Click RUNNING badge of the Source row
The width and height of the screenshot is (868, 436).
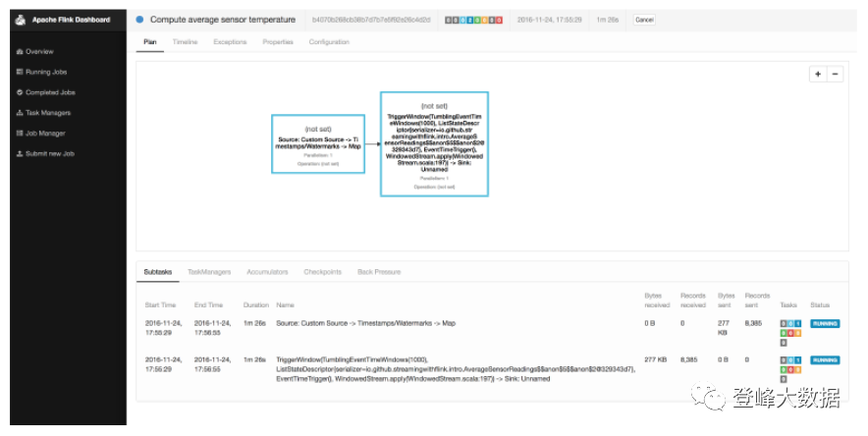pyautogui.click(x=825, y=324)
